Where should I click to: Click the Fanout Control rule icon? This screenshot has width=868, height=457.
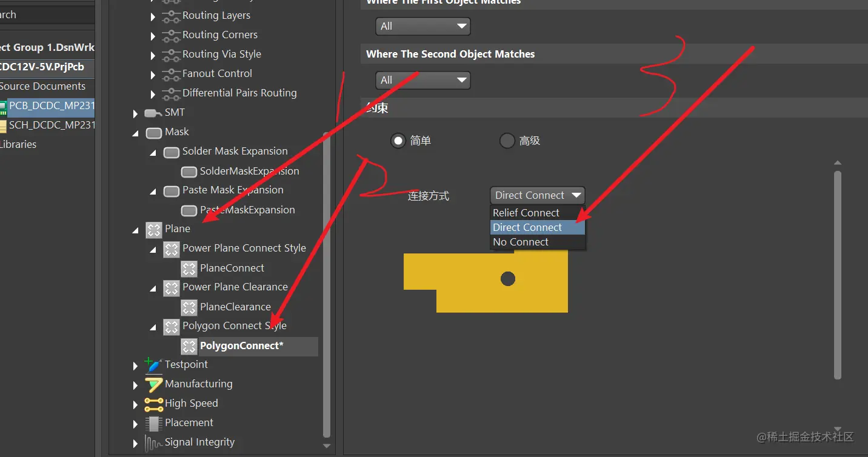click(172, 74)
